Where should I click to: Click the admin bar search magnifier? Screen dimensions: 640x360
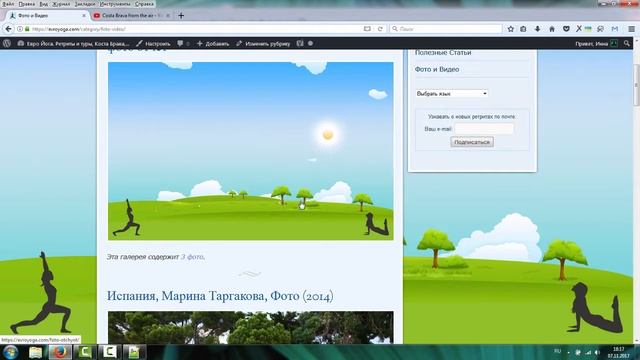point(627,43)
